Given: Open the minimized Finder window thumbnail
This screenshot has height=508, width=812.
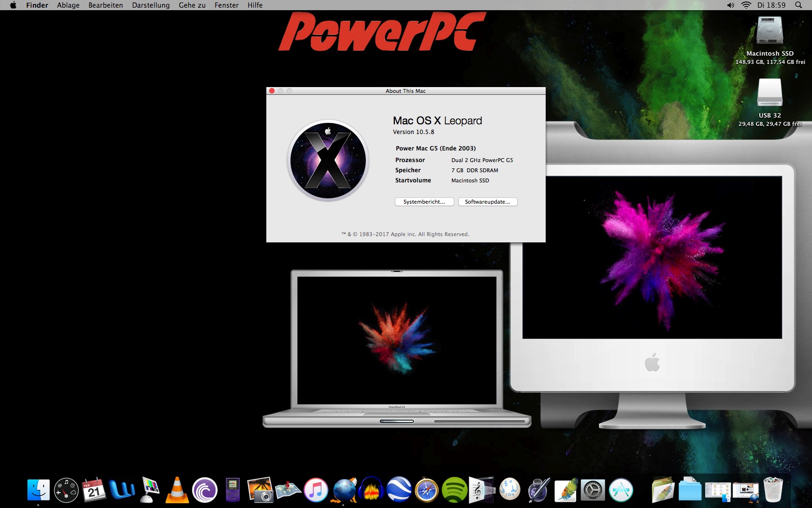Looking at the screenshot, I should tap(718, 491).
